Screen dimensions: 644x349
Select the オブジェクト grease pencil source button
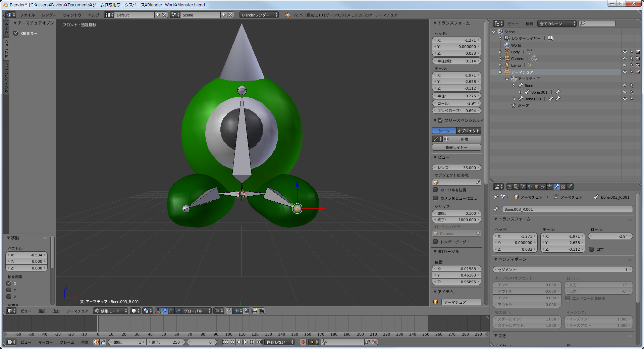pos(469,131)
